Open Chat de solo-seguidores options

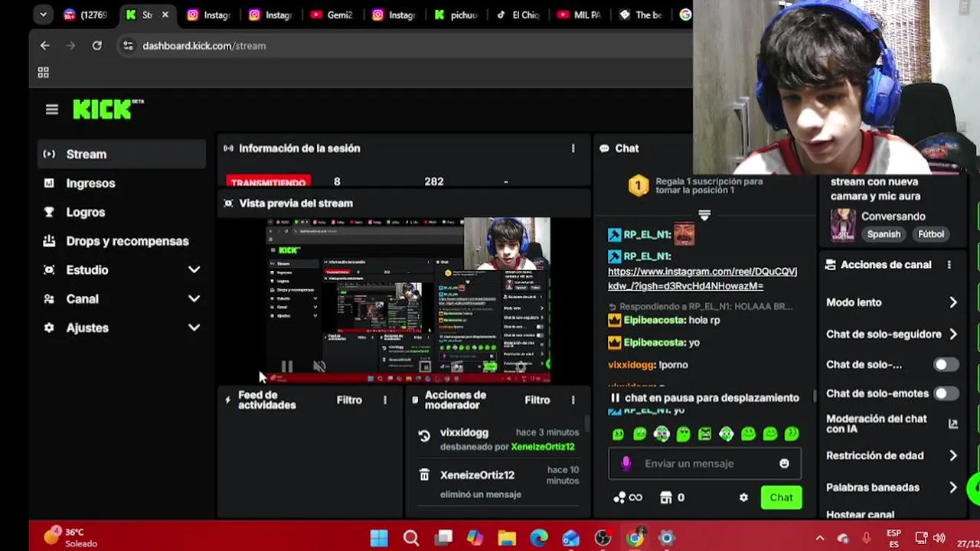893,334
